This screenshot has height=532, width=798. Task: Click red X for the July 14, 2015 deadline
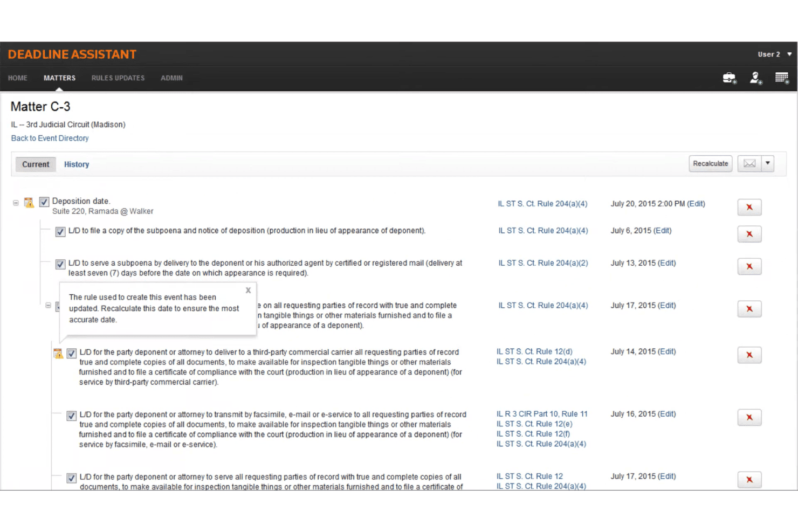pos(749,355)
